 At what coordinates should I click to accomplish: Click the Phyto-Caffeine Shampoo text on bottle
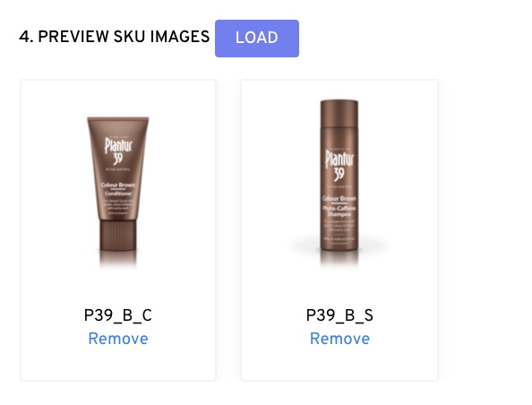pos(339,211)
